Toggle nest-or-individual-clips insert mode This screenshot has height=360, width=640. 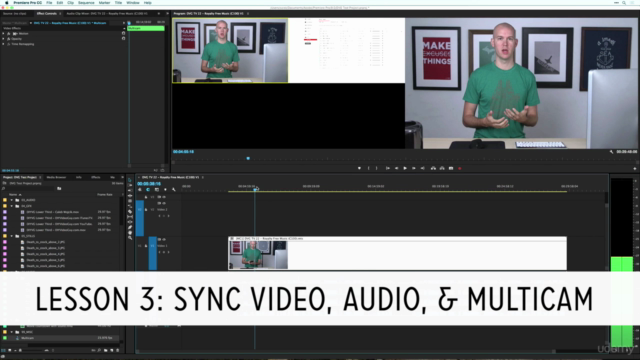coord(140,189)
